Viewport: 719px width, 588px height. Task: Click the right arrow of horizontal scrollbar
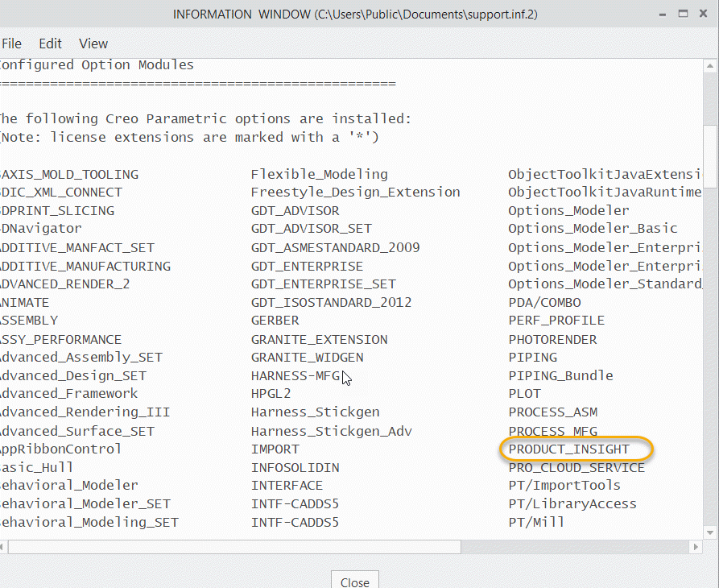[696, 546]
